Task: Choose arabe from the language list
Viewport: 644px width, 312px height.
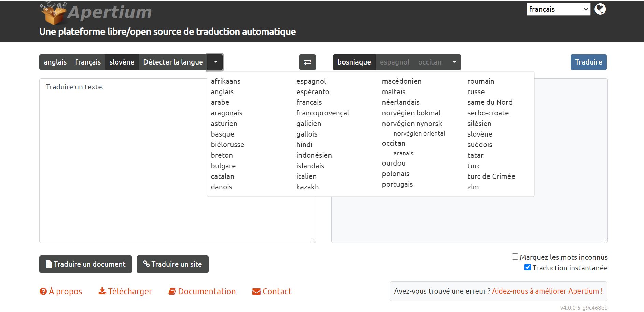Action: coord(220,102)
